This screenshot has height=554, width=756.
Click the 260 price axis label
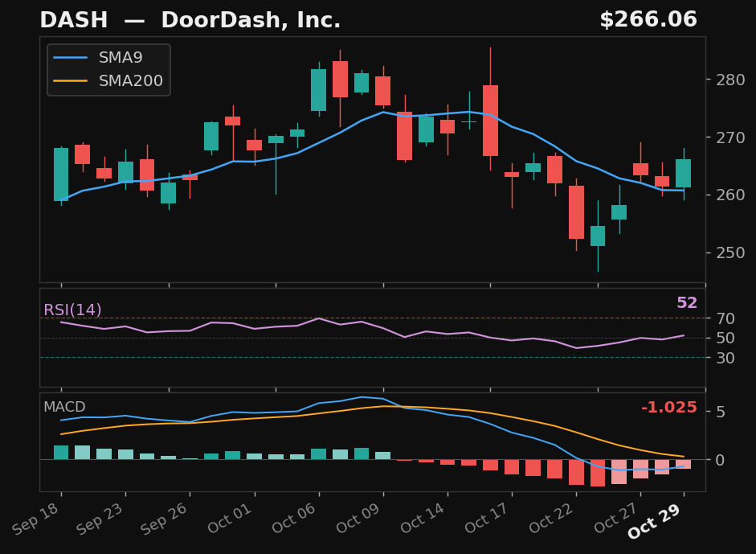730,195
